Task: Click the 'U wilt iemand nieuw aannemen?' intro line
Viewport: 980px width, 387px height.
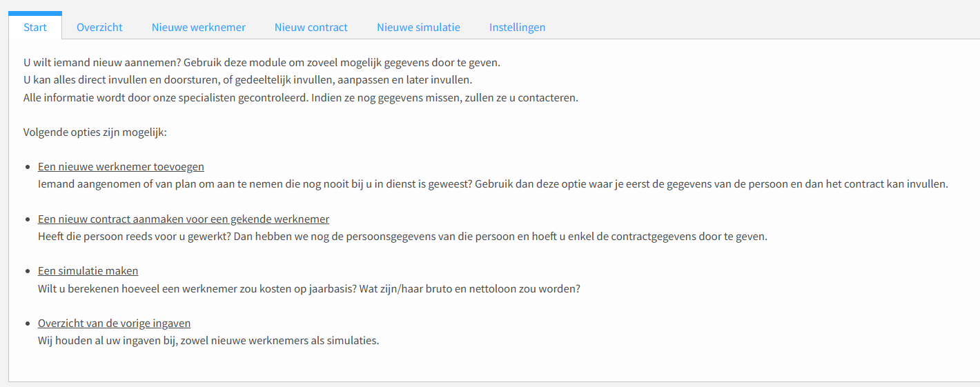Action: [x=262, y=63]
